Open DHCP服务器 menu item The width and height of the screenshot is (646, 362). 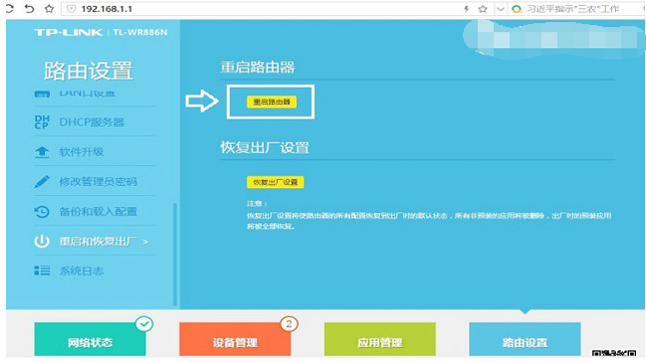91,122
